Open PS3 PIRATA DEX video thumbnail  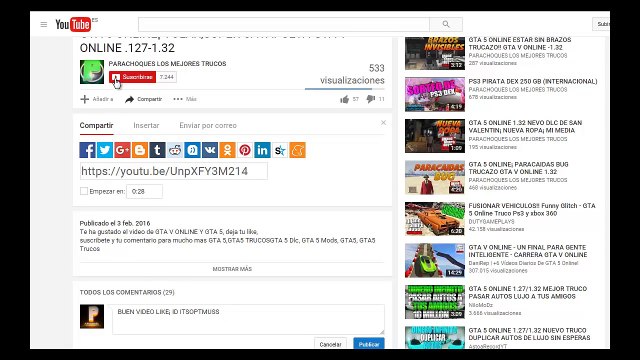(435, 94)
